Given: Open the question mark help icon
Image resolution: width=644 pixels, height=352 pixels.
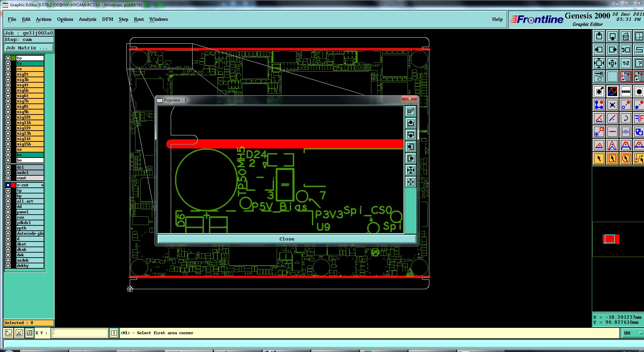Looking at the screenshot, I should coord(639,63).
